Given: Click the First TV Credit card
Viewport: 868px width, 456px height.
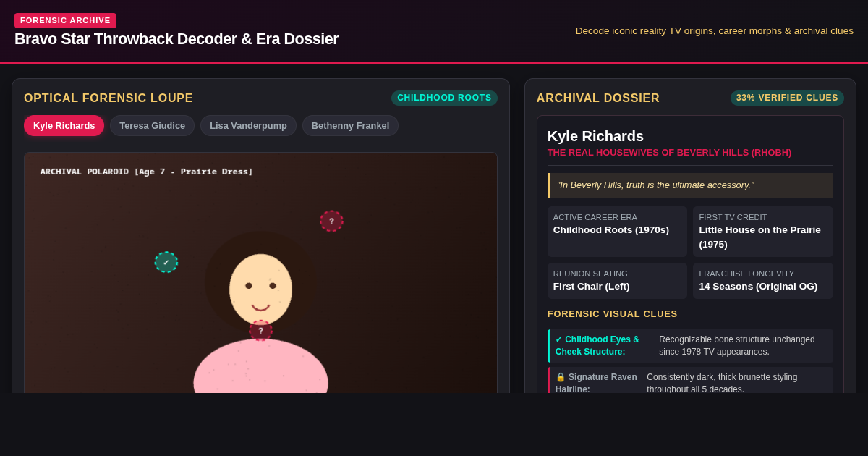Looking at the screenshot, I should pyautogui.click(x=763, y=232).
